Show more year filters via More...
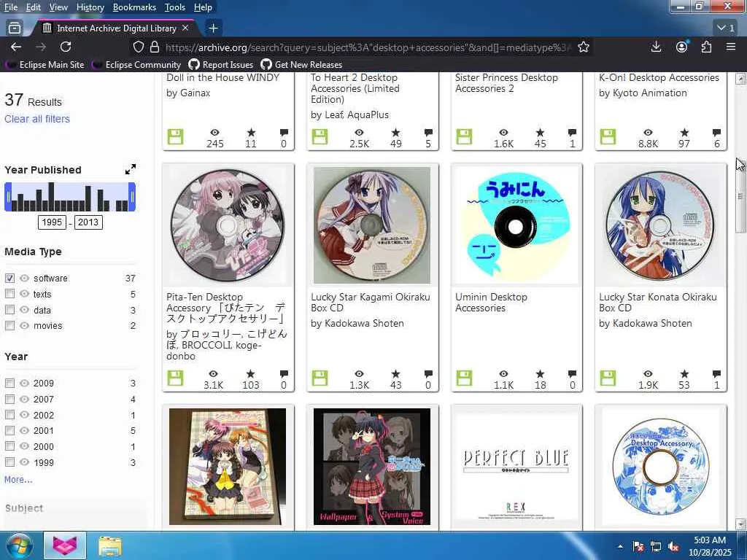 pos(18,480)
